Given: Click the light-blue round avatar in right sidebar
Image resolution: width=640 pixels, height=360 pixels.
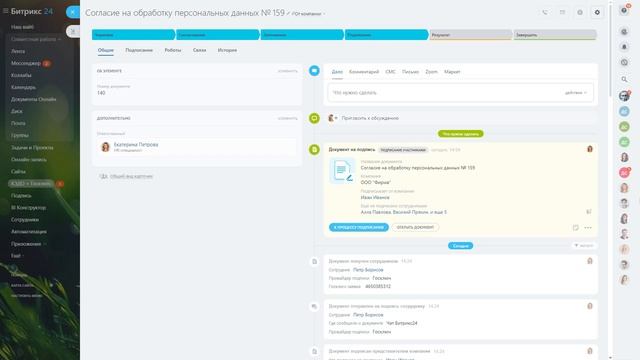Looking at the screenshot, I should pos(624,111).
